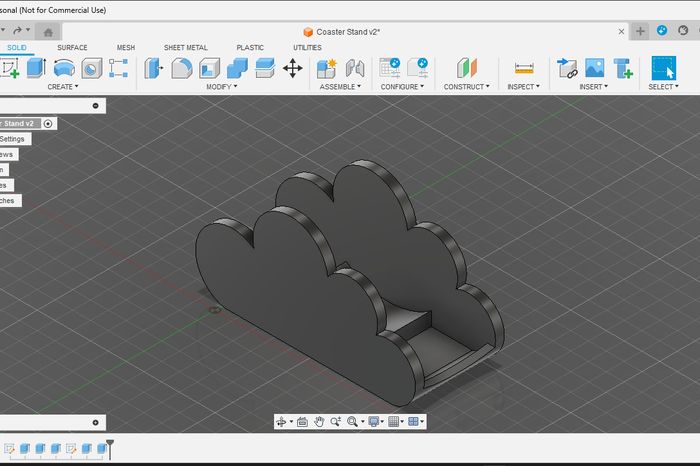Click the Joint icon in Assemble
This screenshot has width=700, height=466.
355,68
